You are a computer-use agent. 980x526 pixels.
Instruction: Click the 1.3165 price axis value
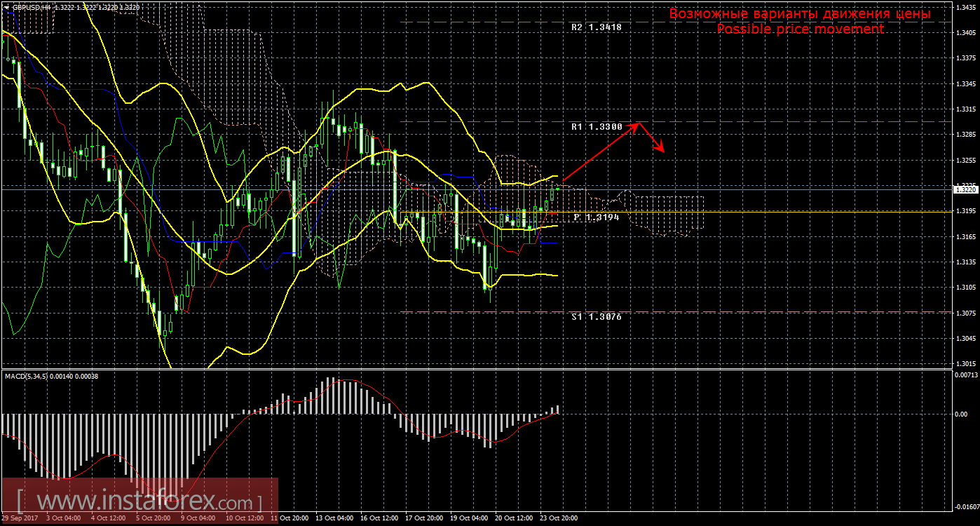[x=966, y=237]
